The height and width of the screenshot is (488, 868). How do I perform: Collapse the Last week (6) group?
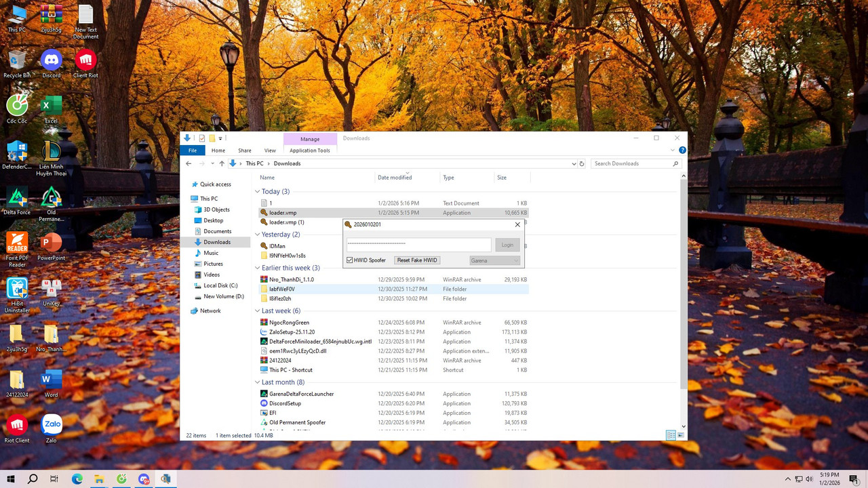pos(257,311)
